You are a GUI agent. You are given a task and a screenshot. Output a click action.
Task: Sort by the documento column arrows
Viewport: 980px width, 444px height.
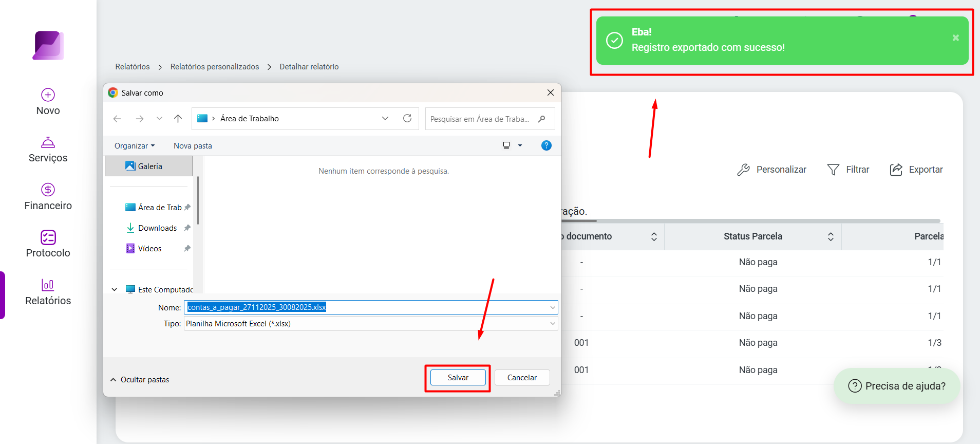coord(654,236)
